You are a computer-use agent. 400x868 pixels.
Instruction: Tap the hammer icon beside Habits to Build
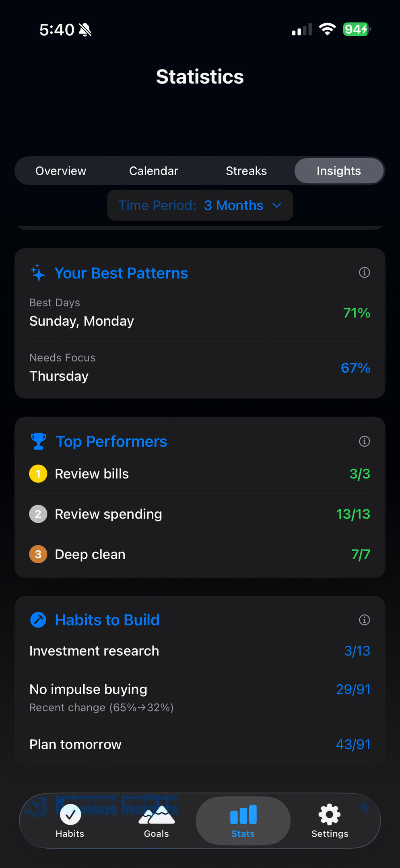38,620
